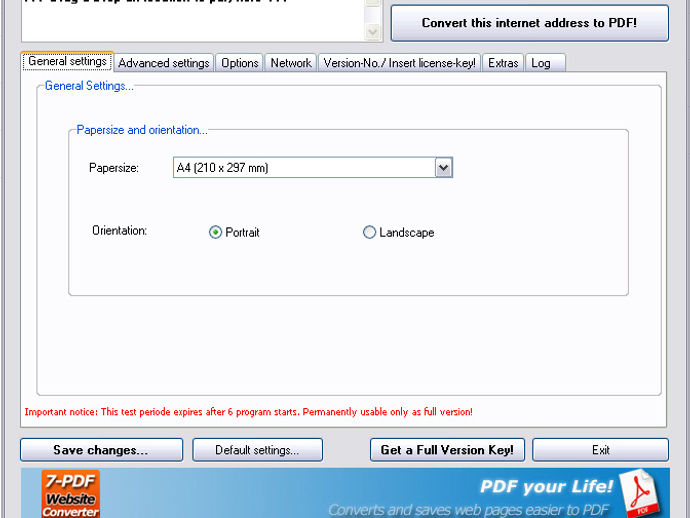The height and width of the screenshot is (518, 690).
Task: Click the URL list scrollbar down arrow
Action: click(373, 32)
